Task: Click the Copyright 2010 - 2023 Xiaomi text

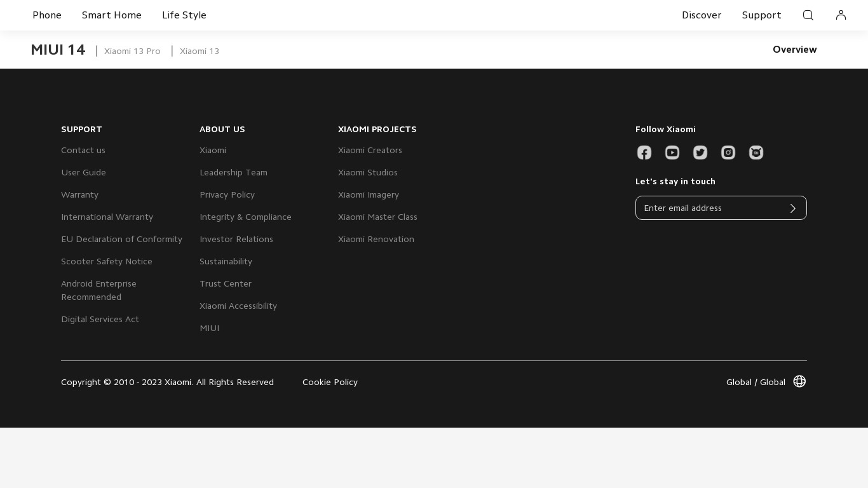Action: coord(167,382)
